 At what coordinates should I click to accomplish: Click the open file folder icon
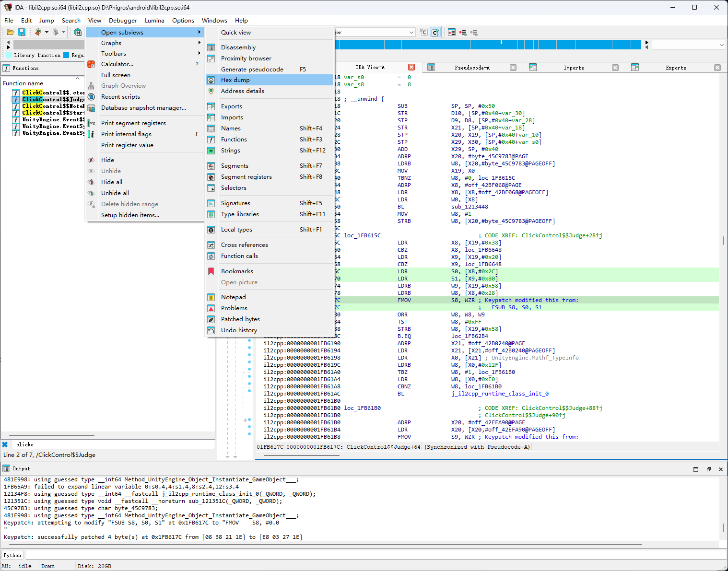click(x=10, y=32)
